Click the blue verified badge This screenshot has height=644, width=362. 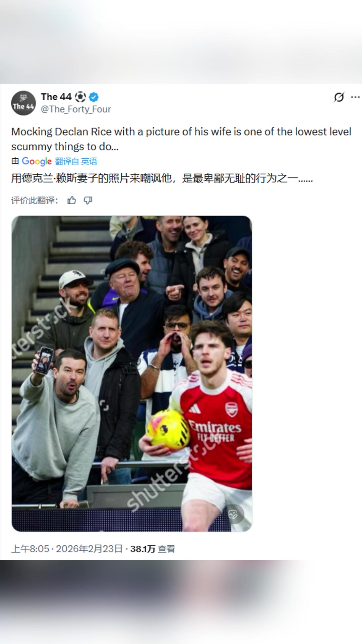coord(94,97)
